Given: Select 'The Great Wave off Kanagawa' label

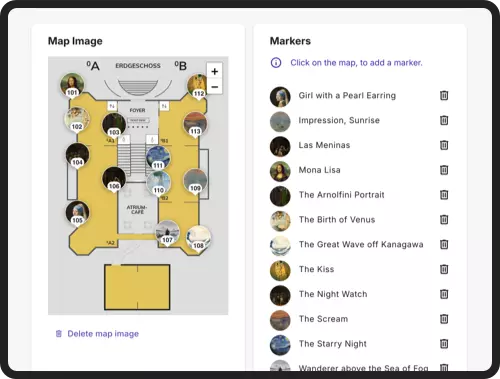Looking at the screenshot, I should coord(361,244).
